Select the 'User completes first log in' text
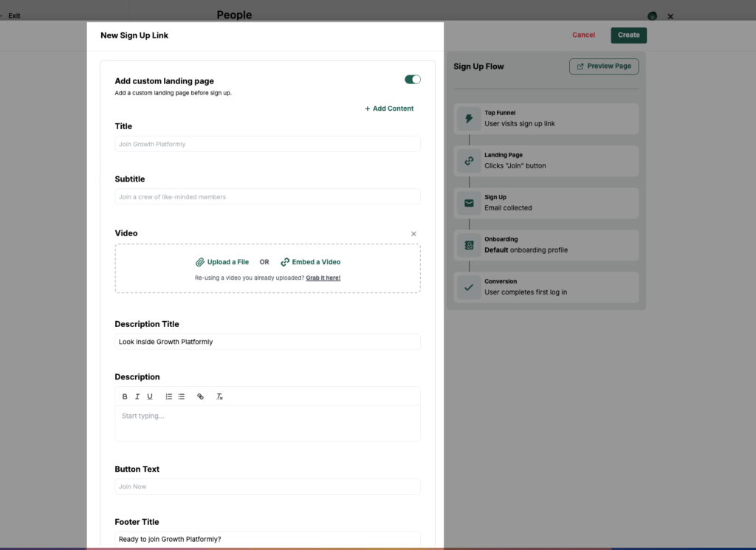This screenshot has width=756, height=550. point(526,292)
